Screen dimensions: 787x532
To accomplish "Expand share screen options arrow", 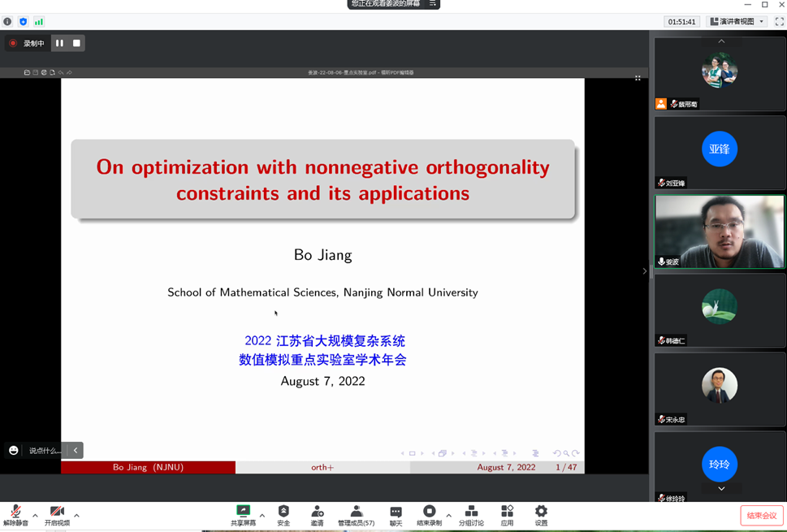I will click(x=262, y=515).
